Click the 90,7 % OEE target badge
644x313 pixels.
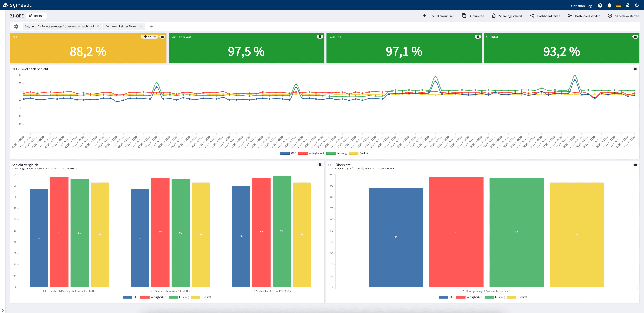tap(150, 37)
